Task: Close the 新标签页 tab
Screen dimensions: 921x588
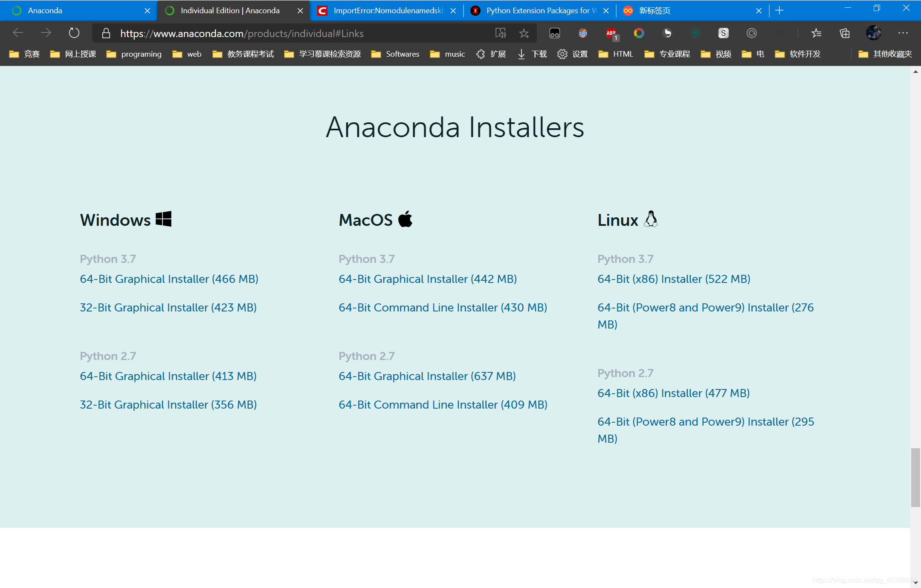Action: 759,11
